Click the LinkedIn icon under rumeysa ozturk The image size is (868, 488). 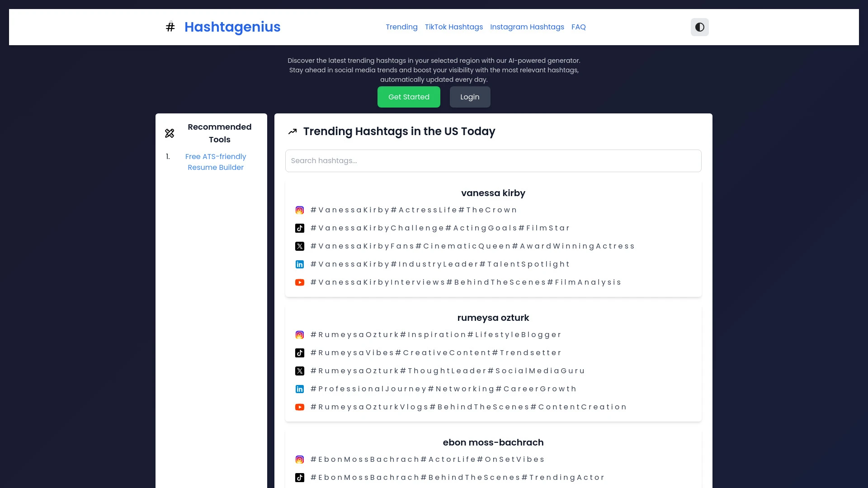[300, 389]
